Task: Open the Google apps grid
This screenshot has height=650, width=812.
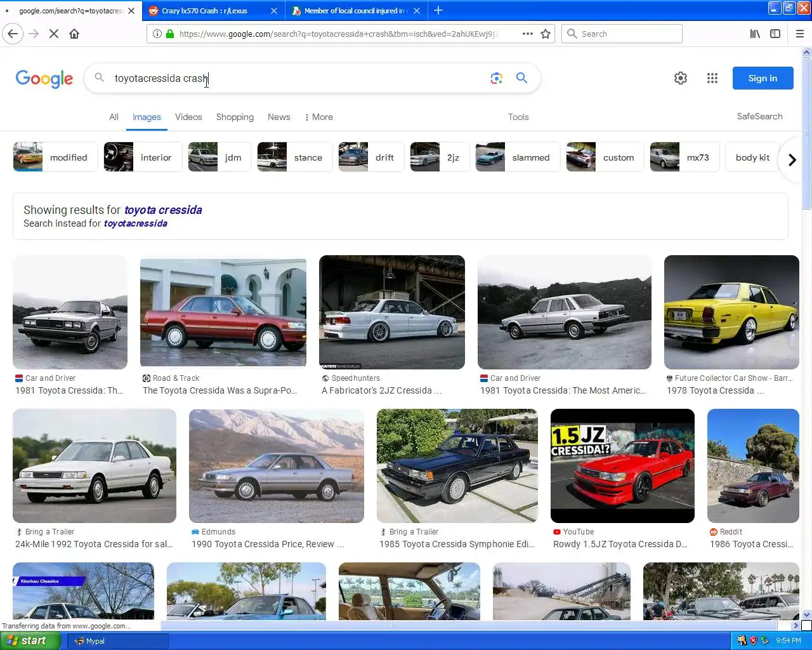Action: (x=712, y=78)
